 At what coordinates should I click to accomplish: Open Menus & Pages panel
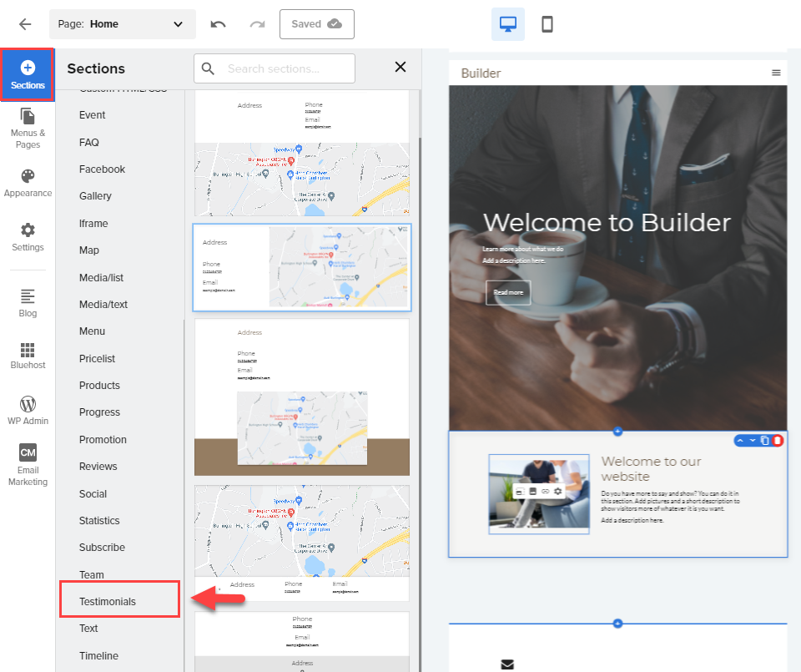coord(28,129)
